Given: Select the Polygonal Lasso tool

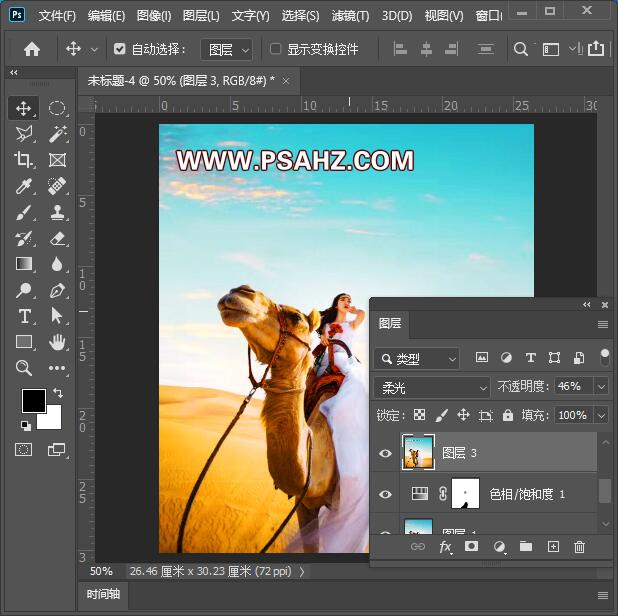Looking at the screenshot, I should 24,134.
